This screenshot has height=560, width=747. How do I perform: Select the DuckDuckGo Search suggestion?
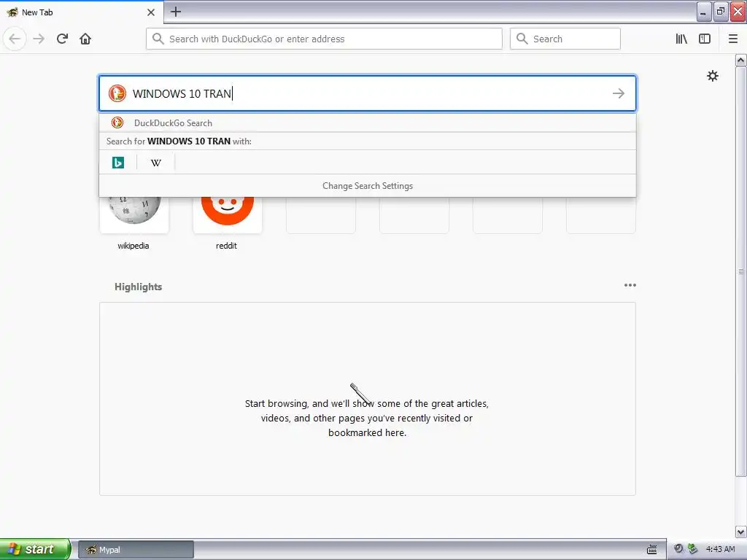coord(368,122)
